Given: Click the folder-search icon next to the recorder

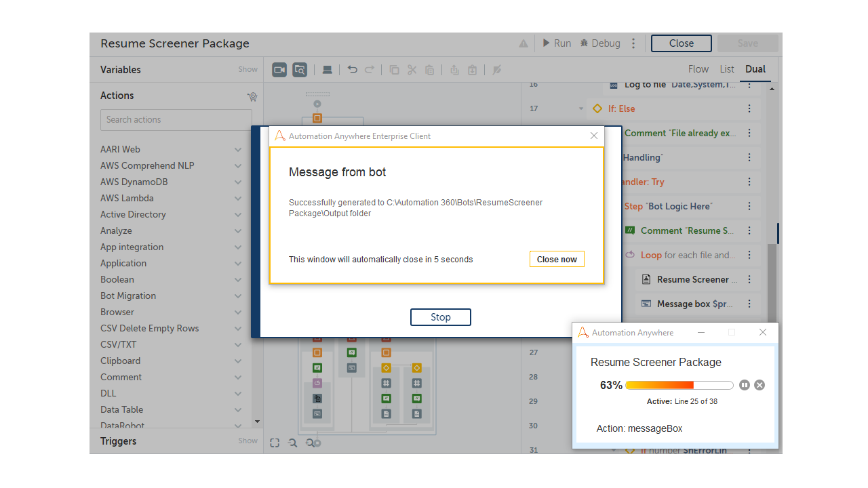Looking at the screenshot, I should [300, 70].
